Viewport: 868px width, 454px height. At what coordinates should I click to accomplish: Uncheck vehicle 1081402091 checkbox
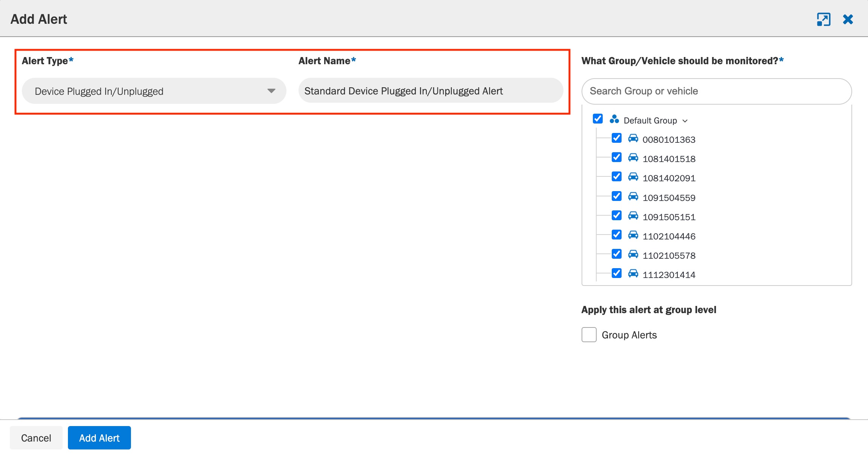point(617,177)
